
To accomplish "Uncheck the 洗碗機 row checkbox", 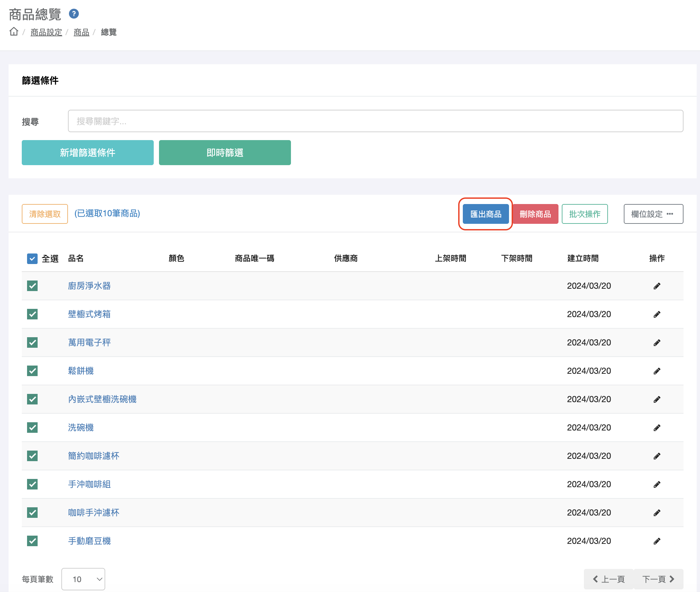I will pos(32,428).
